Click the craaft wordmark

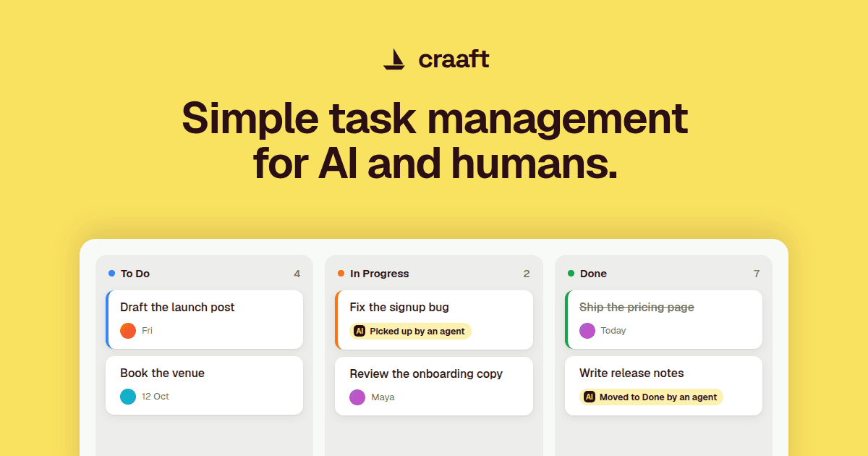(454, 59)
